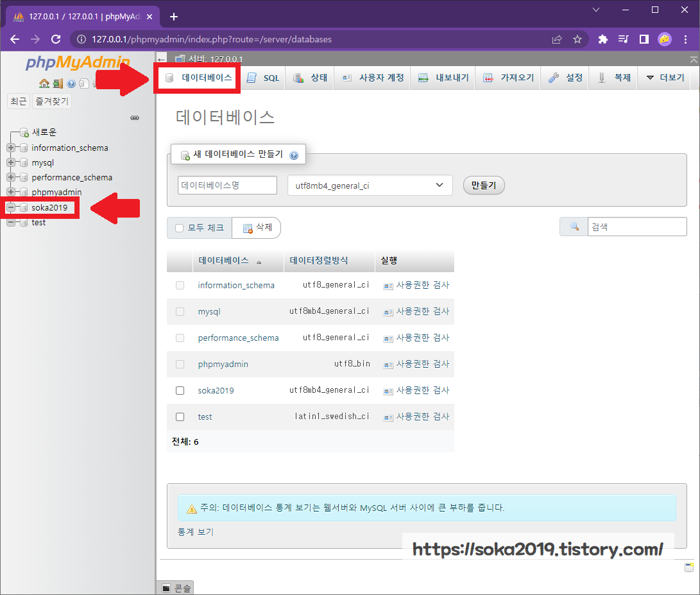Click the warning triangle icon in the notice
Viewport: 700px width, 595px height.
point(191,508)
